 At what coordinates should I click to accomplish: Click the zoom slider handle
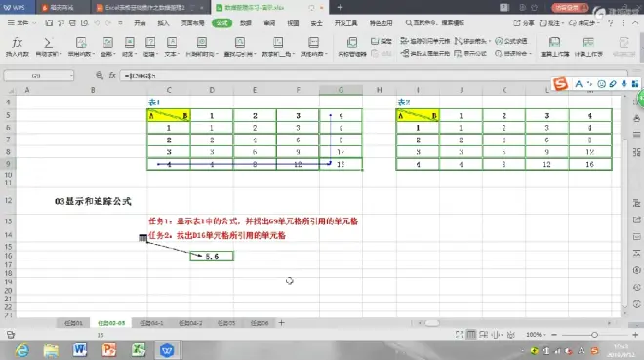pyautogui.click(x=594, y=335)
